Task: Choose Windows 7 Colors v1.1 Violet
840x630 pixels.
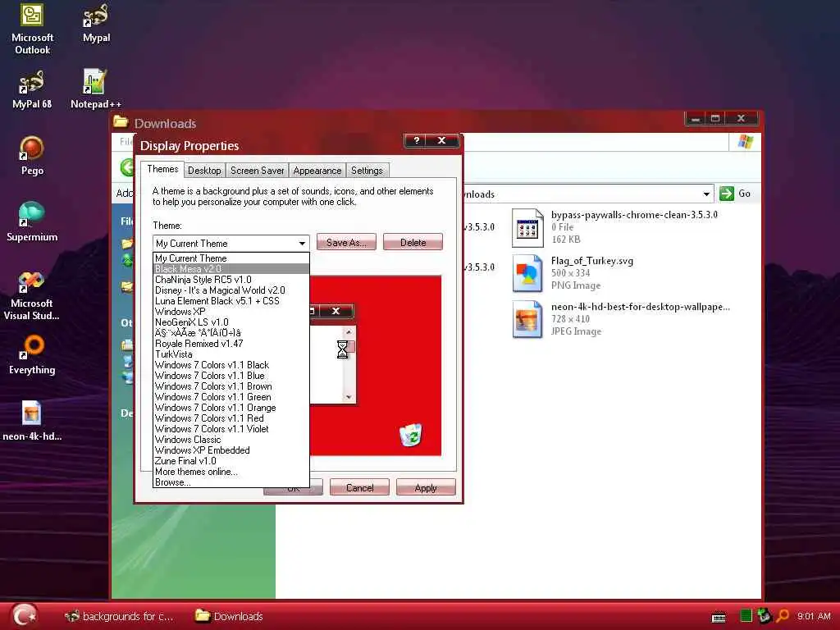Action: (x=231, y=429)
